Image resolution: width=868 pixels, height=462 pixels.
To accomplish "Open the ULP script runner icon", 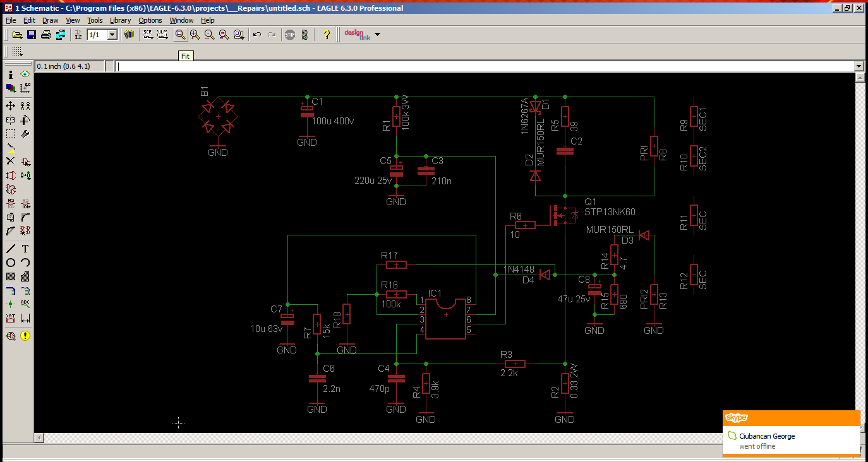I will [x=162, y=35].
